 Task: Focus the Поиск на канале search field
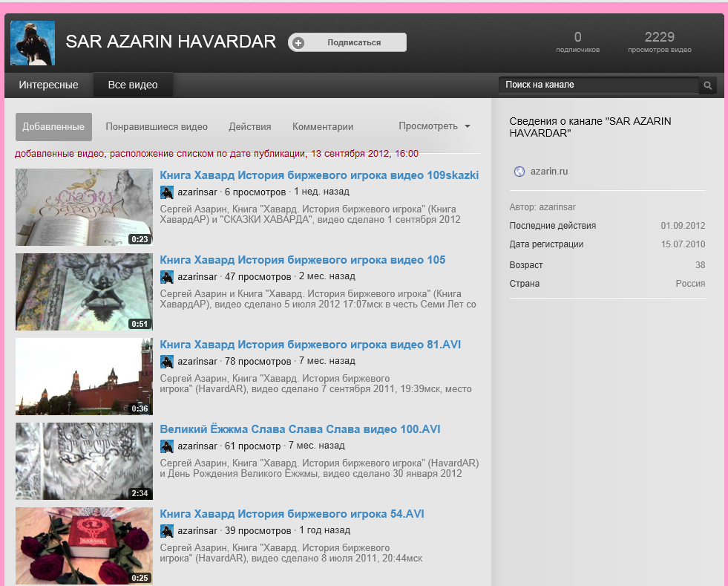tap(599, 85)
